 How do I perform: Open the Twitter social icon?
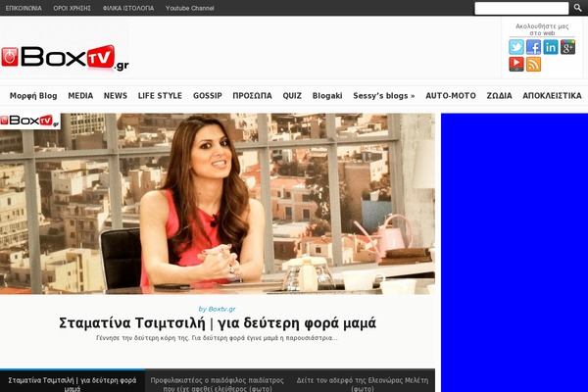(516, 47)
